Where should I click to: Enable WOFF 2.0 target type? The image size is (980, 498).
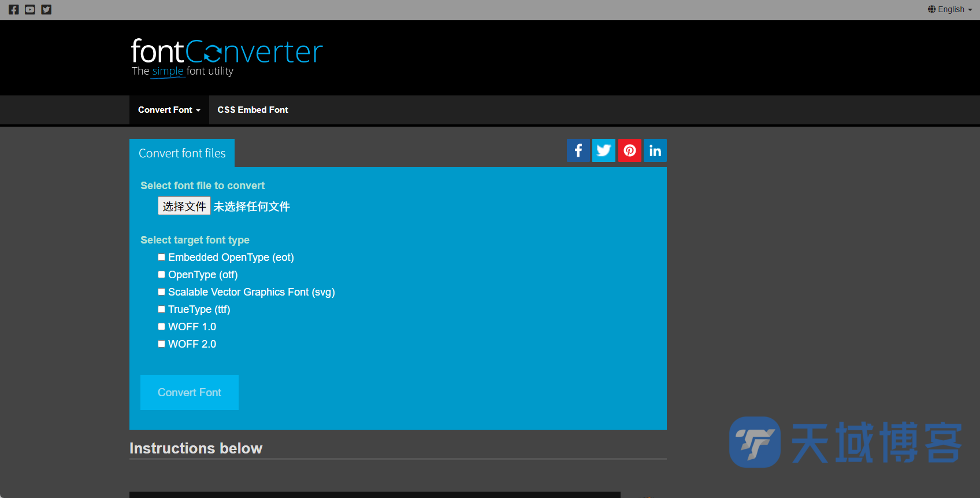pyautogui.click(x=162, y=344)
